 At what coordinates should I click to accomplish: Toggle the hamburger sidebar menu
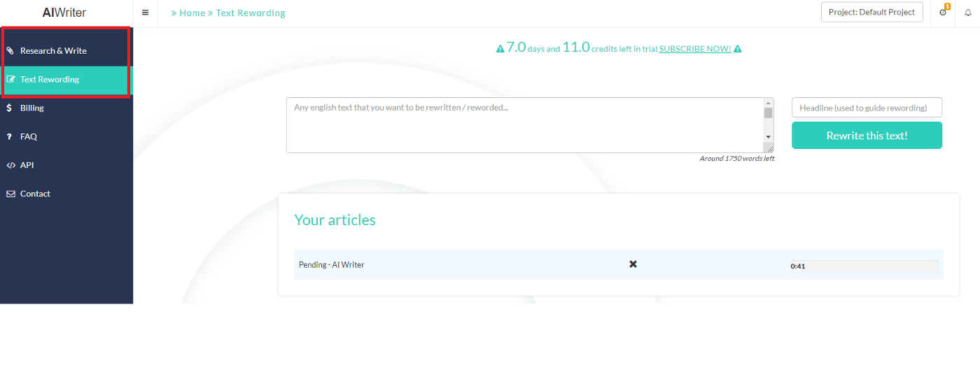(145, 13)
